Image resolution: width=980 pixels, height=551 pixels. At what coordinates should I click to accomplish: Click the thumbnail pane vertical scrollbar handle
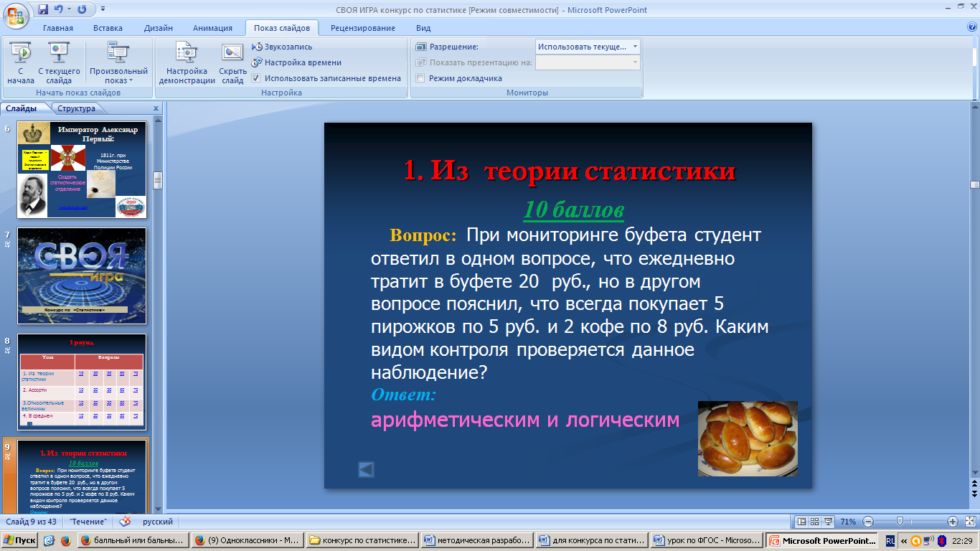click(159, 180)
